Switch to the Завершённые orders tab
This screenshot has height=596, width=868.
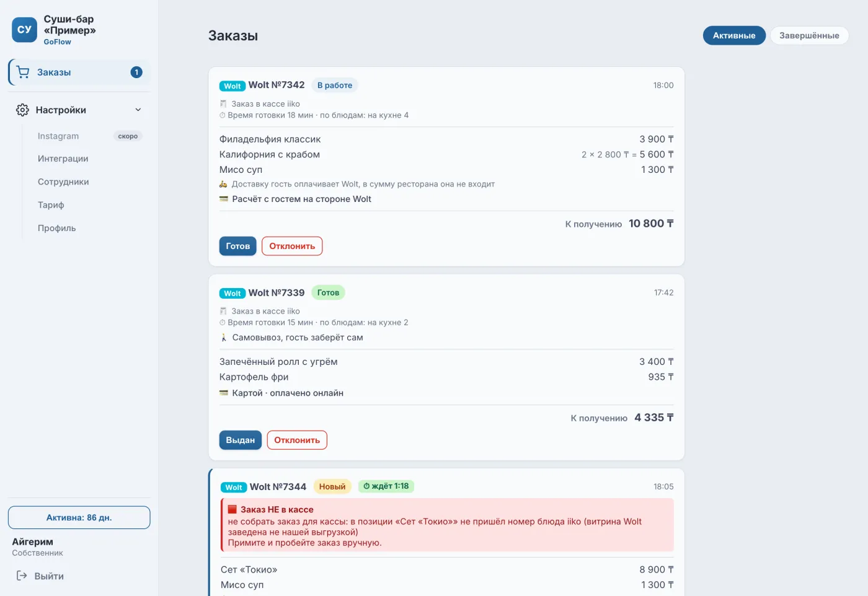809,35
